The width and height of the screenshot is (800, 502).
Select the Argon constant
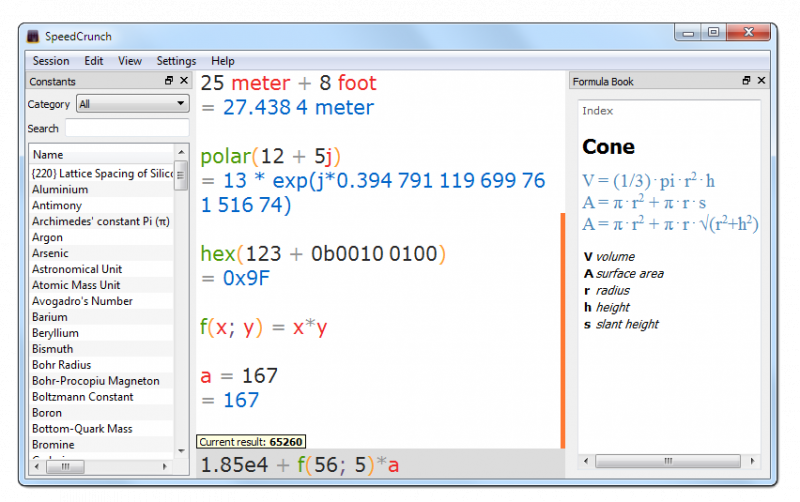click(x=102, y=237)
